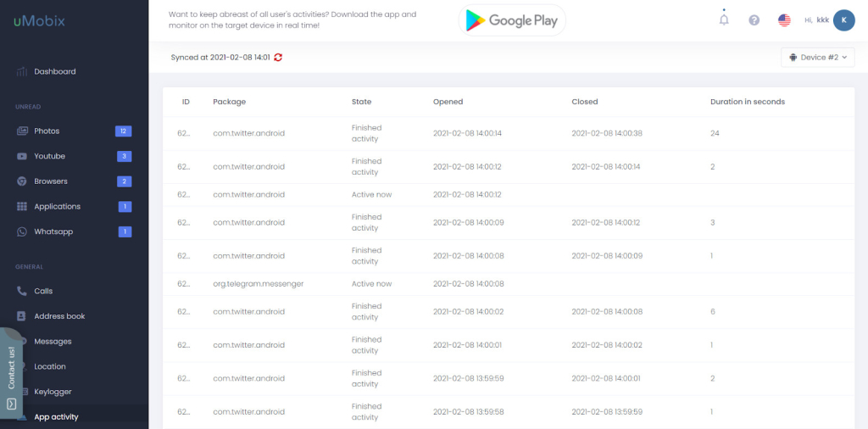This screenshot has width=868, height=429.
Task: Click the State column header
Action: coord(361,102)
